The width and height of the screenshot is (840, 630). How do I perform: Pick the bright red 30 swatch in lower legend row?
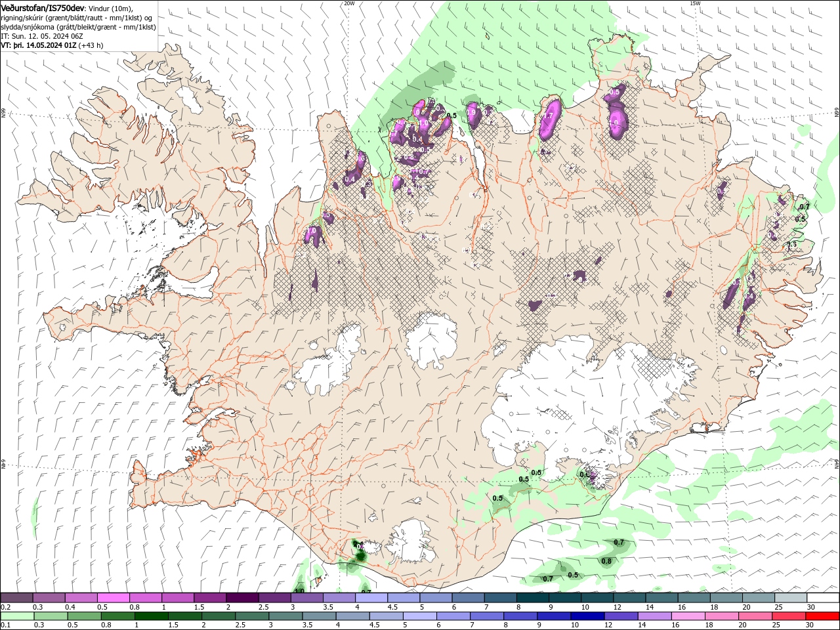point(822,616)
